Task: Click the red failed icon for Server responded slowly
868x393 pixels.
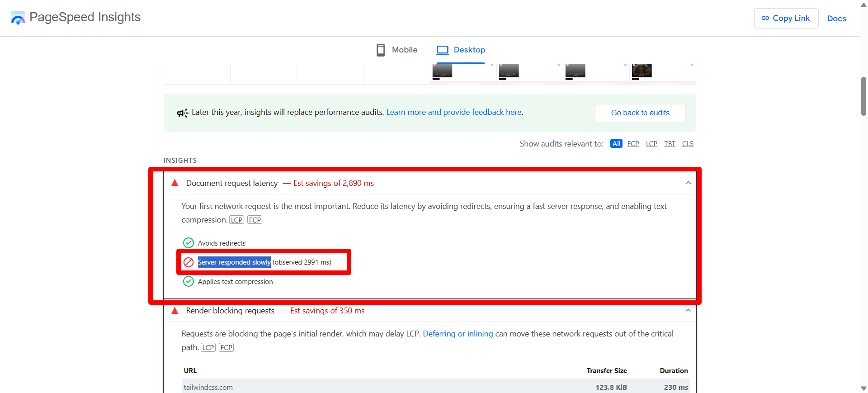Action: pos(189,262)
